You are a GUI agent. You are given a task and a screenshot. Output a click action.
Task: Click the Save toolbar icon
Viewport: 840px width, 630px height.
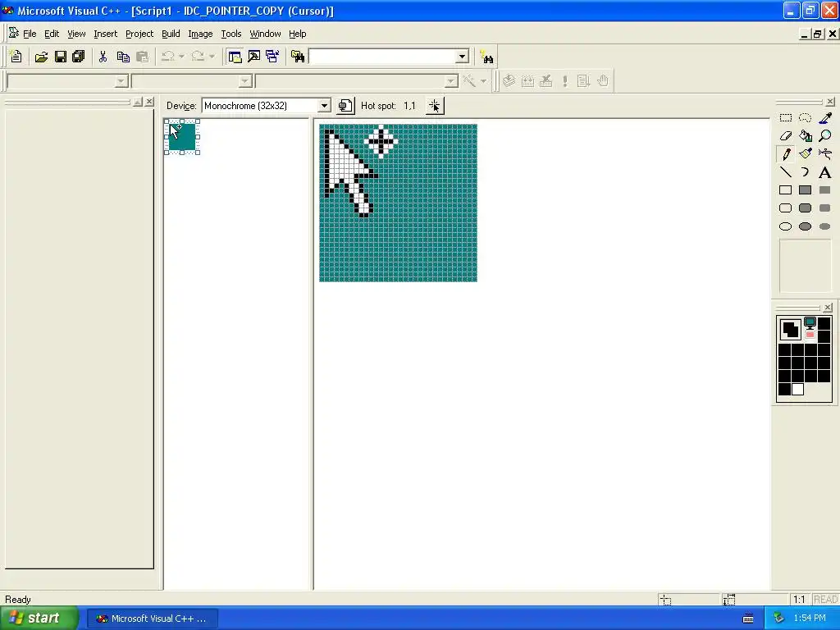60,57
